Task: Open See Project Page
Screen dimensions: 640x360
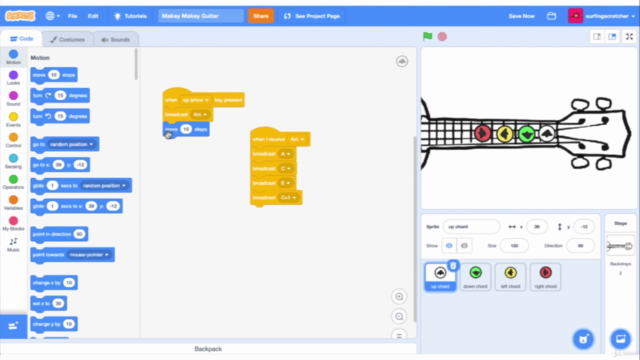Action: (312, 16)
